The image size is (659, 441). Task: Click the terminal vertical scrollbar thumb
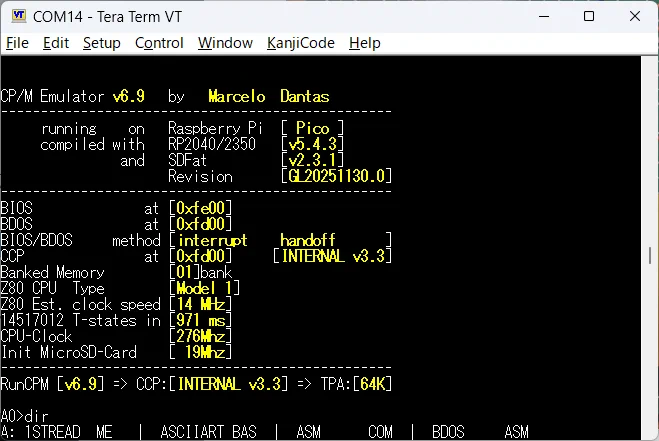[x=650, y=256]
